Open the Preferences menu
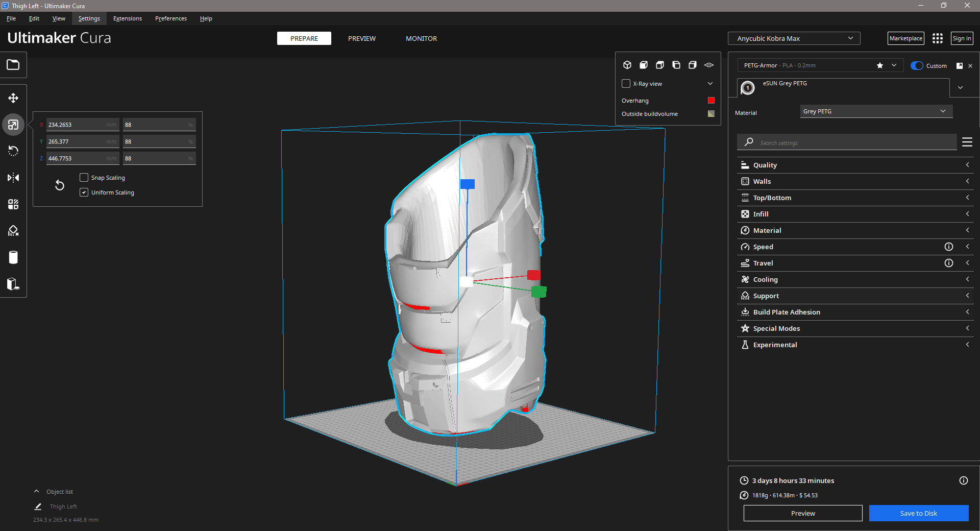The height and width of the screenshot is (531, 980). click(171, 18)
